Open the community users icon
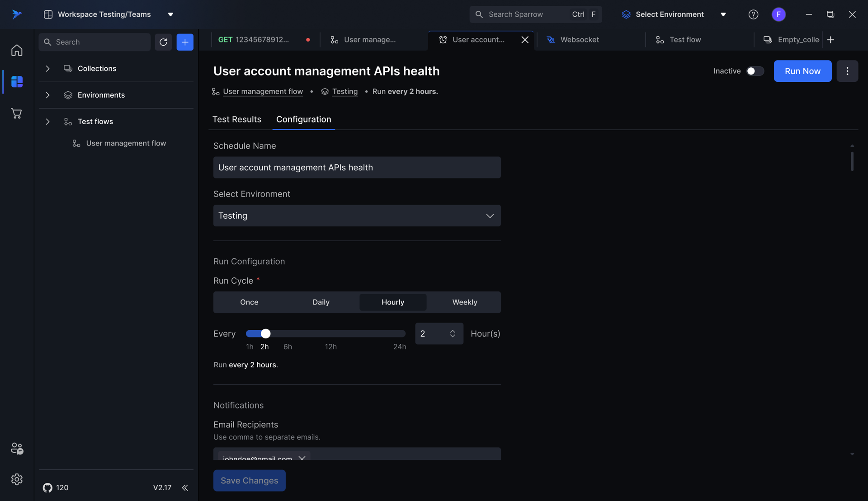This screenshot has height=501, width=868. [17, 448]
